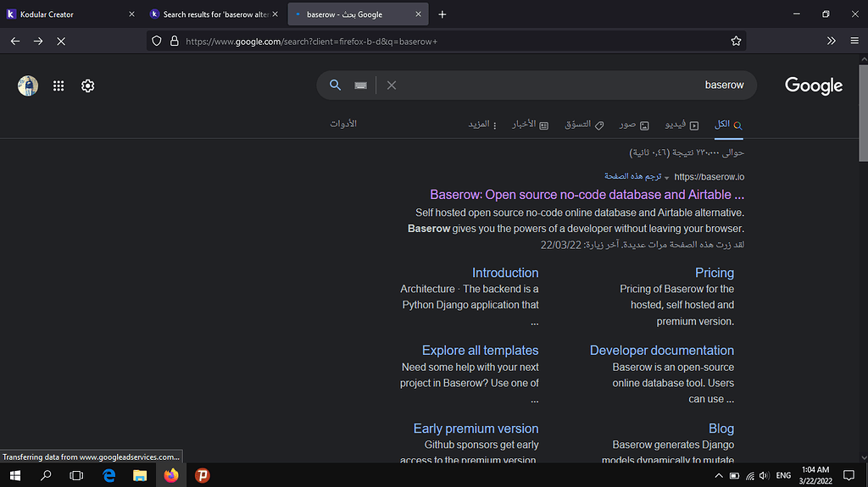Change ENG input language
Viewport: 868px width, 487px height.
(x=783, y=475)
